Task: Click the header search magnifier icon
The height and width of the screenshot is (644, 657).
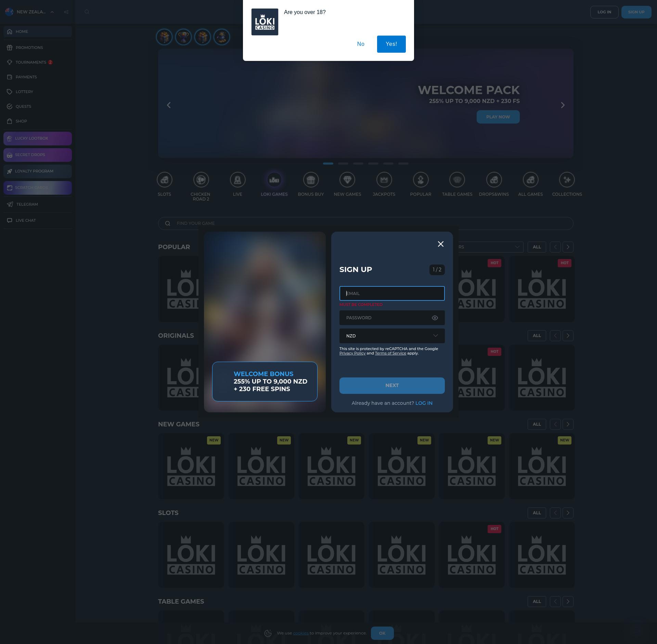Action: click(87, 12)
